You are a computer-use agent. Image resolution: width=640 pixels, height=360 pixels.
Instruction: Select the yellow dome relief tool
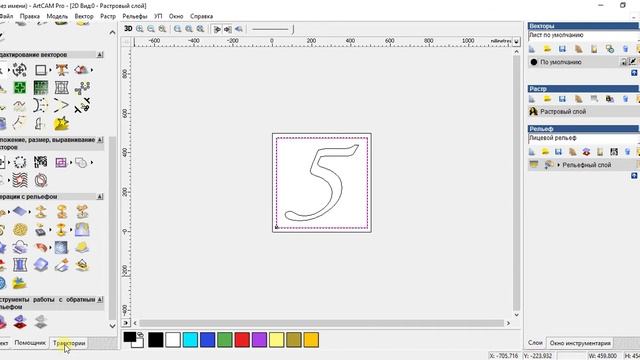[82, 247]
